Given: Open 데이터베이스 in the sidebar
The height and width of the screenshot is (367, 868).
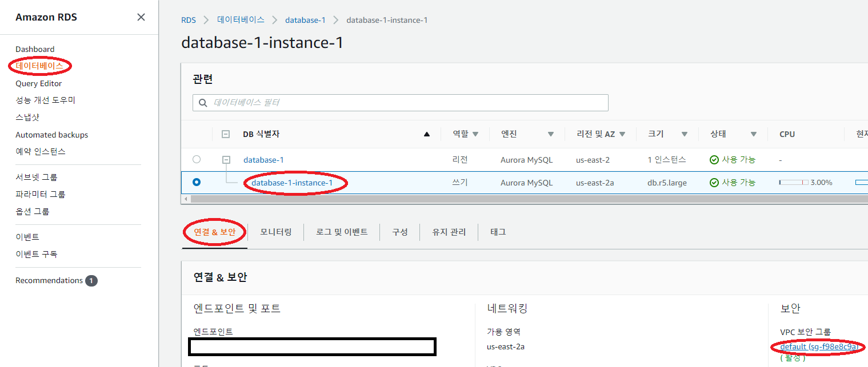Looking at the screenshot, I should [x=39, y=66].
